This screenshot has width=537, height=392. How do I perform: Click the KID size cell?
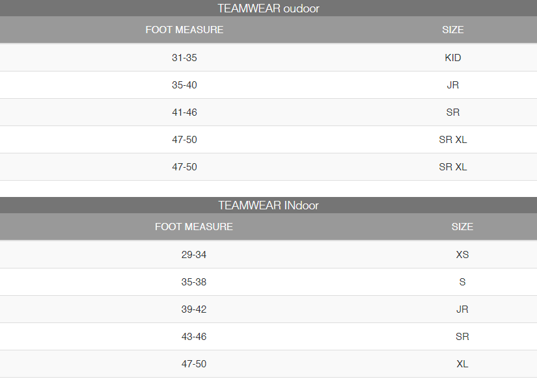pos(453,57)
